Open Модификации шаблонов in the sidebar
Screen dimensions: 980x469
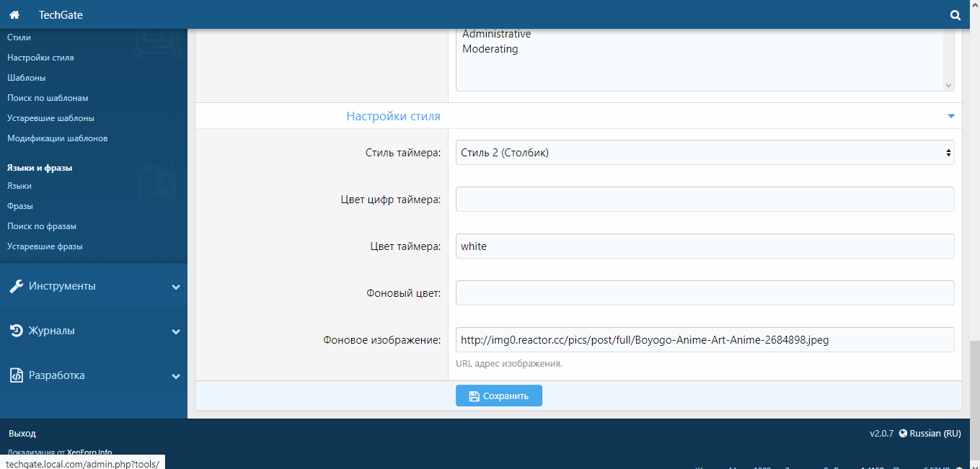tap(58, 138)
